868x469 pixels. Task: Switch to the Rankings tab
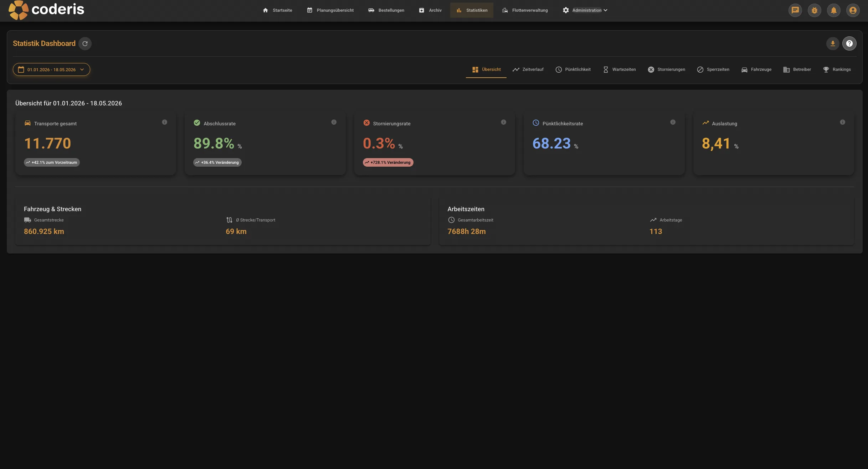pyautogui.click(x=837, y=69)
